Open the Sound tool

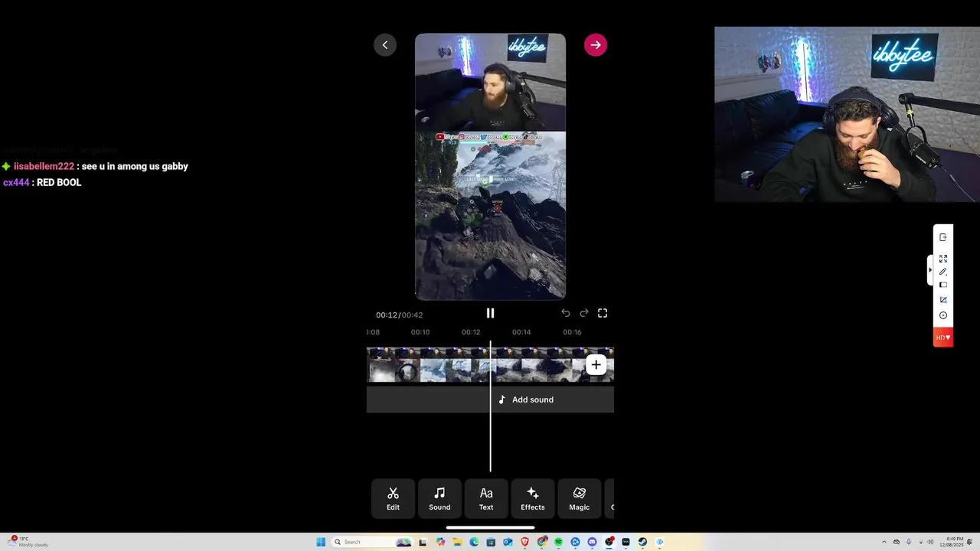point(439,498)
